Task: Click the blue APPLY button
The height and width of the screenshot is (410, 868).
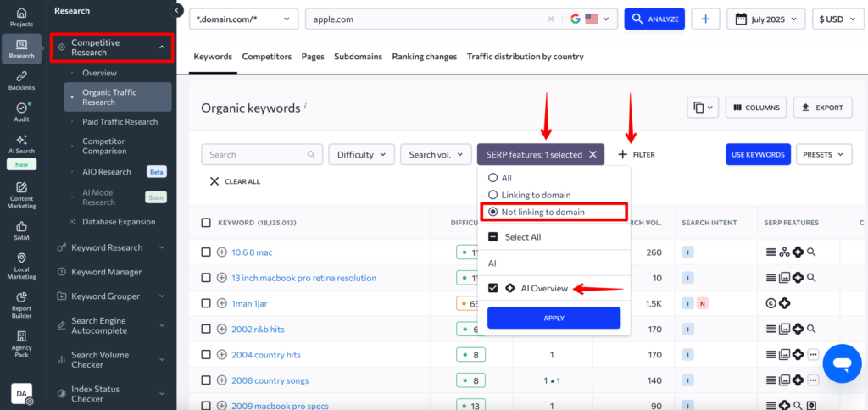Action: (554, 318)
